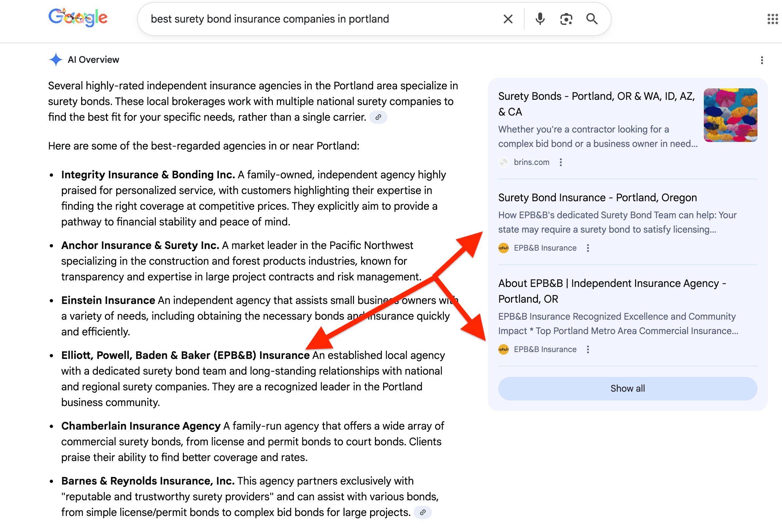This screenshot has width=782, height=532.
Task: Click link icon after Barnes & Reynolds
Action: pos(423,512)
